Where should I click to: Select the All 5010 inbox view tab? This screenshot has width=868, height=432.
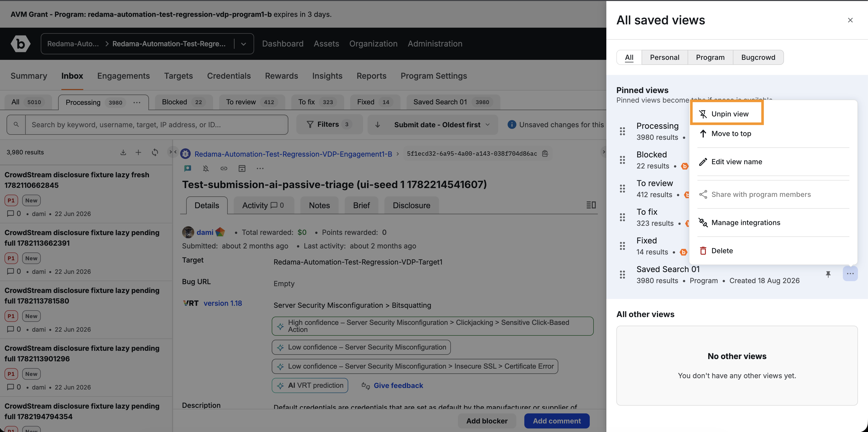pyautogui.click(x=28, y=102)
